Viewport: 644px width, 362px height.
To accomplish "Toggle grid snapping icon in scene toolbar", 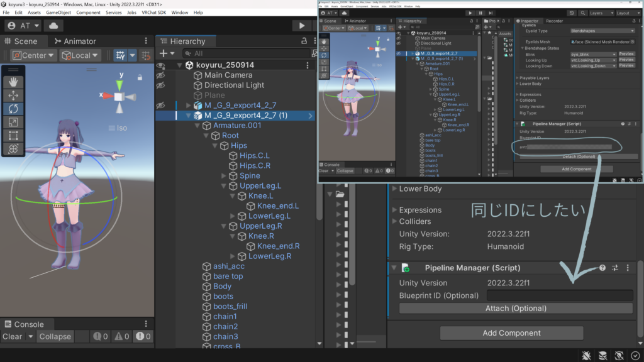I will [120, 55].
